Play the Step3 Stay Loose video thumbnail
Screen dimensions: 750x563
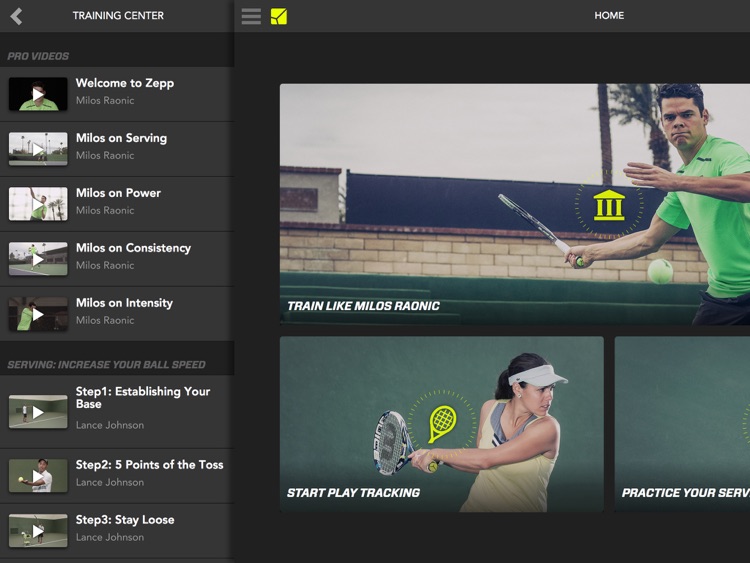[38, 530]
